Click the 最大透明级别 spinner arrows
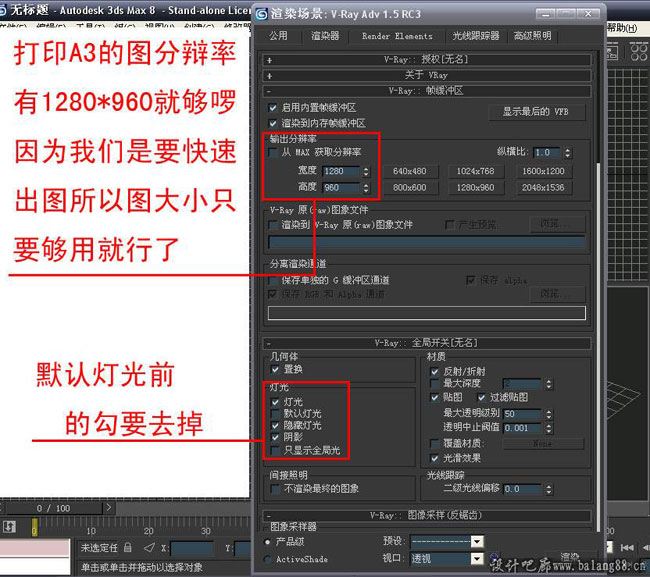The height and width of the screenshot is (577, 650). (549, 414)
